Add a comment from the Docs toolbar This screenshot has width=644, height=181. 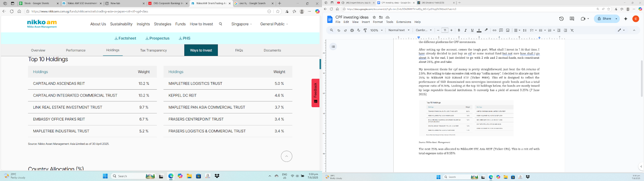tap(501, 30)
